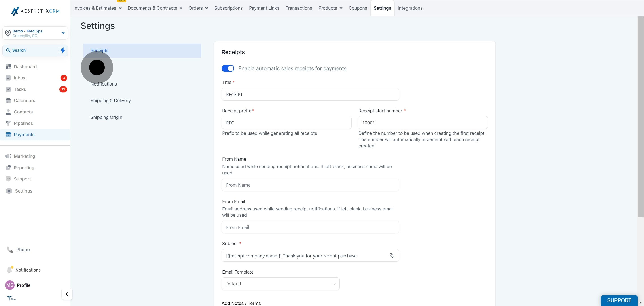Click the tag icon in the Subject field
644x306 pixels.
[392, 255]
